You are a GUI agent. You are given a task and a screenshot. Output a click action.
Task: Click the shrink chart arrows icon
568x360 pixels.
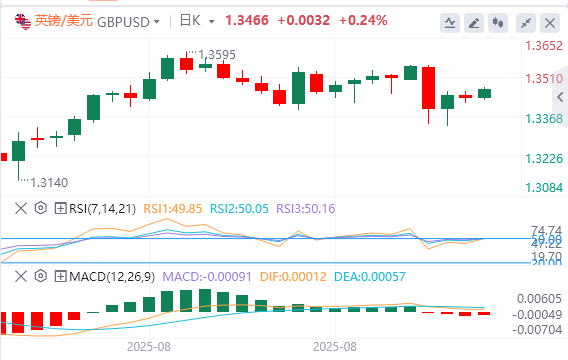(x=526, y=23)
